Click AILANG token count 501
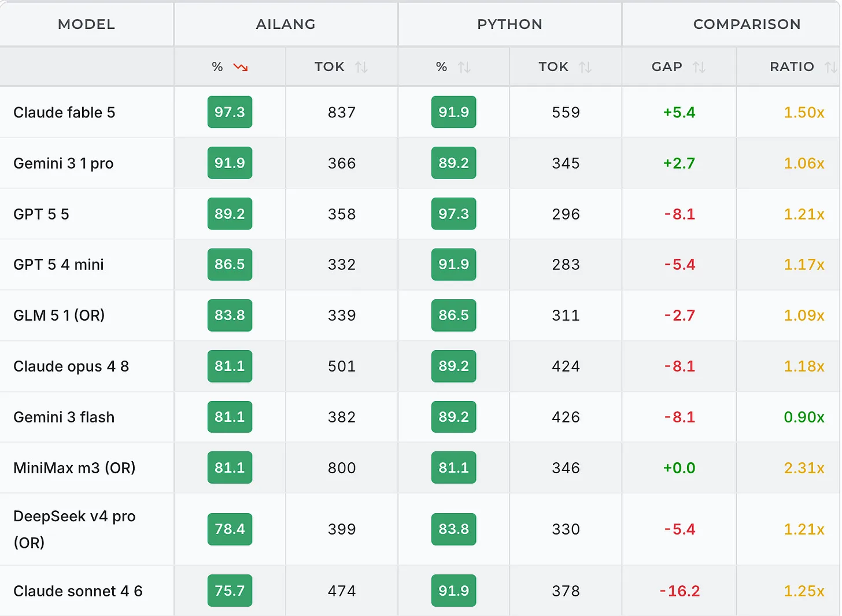Image resolution: width=842 pixels, height=616 pixels. (342, 366)
